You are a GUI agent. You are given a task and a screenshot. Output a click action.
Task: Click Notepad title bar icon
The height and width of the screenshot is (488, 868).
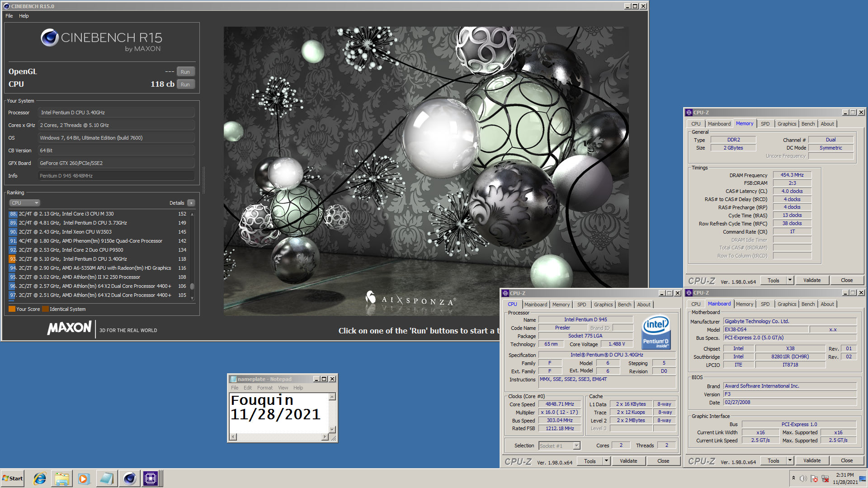(234, 379)
